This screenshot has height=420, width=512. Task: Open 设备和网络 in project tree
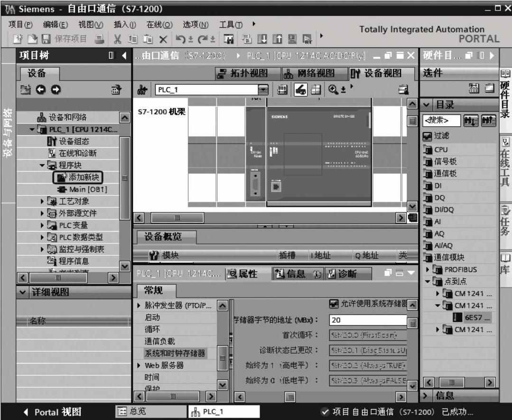tap(62, 117)
